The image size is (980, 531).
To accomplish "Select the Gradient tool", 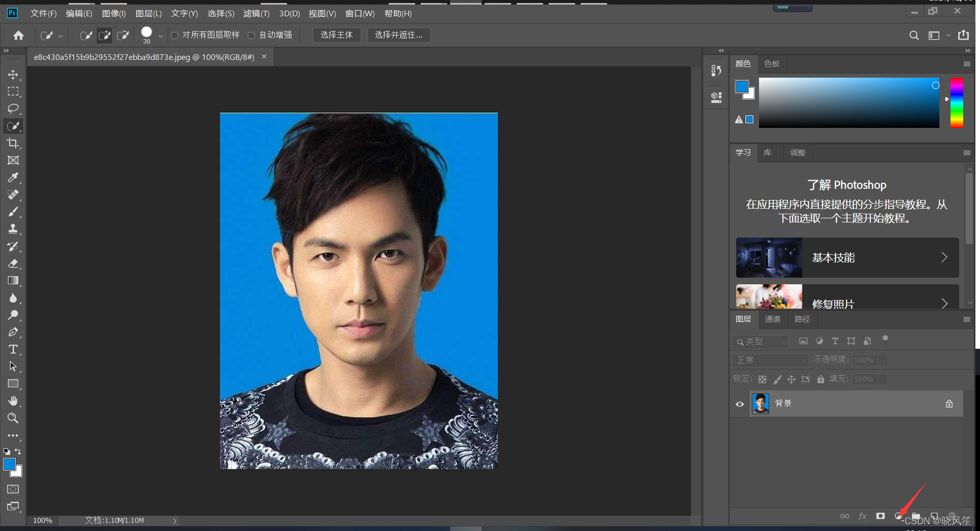I will click(13, 281).
